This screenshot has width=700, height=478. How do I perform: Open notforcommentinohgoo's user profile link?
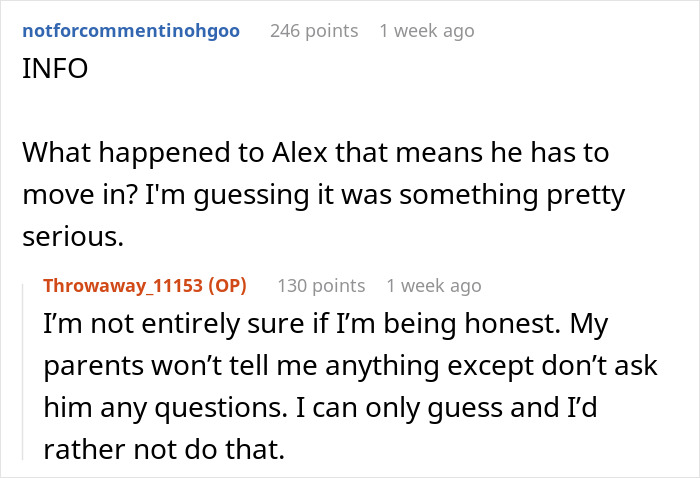coord(130,31)
